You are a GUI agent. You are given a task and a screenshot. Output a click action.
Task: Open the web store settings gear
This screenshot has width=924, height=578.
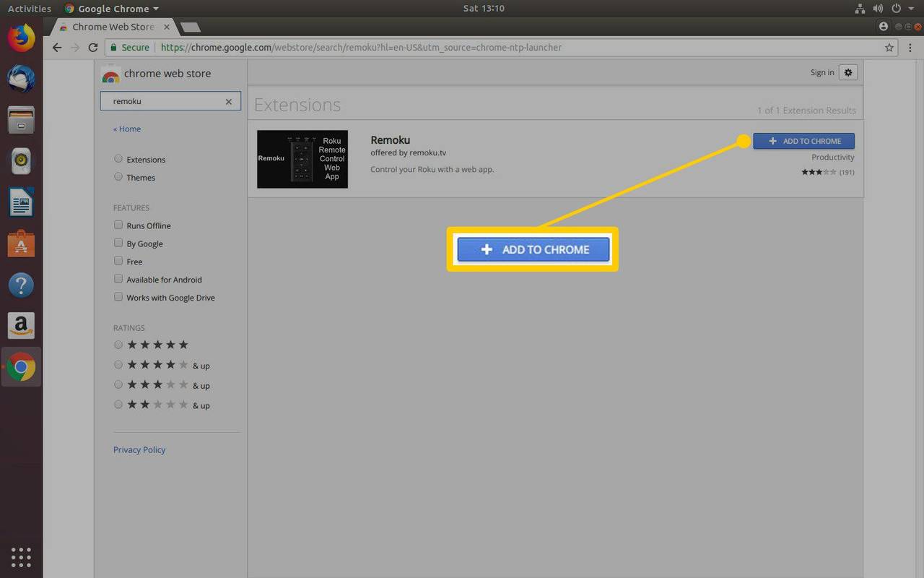click(848, 72)
